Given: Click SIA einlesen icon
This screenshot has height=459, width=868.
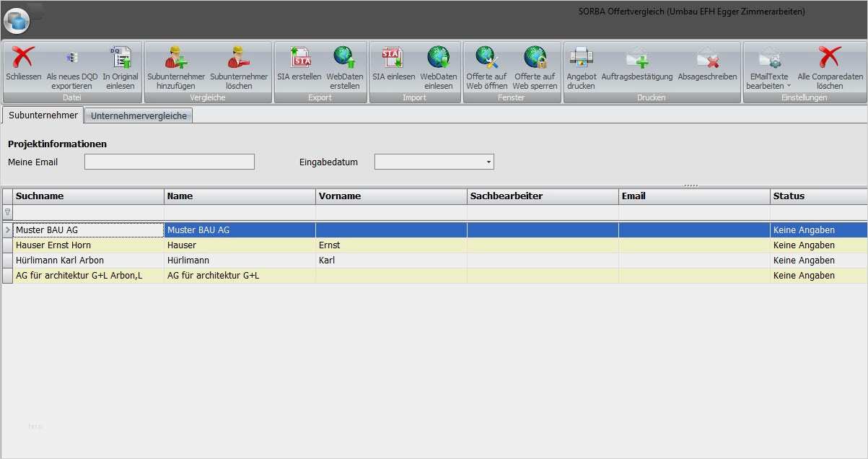Looking at the screenshot, I should click(393, 57).
